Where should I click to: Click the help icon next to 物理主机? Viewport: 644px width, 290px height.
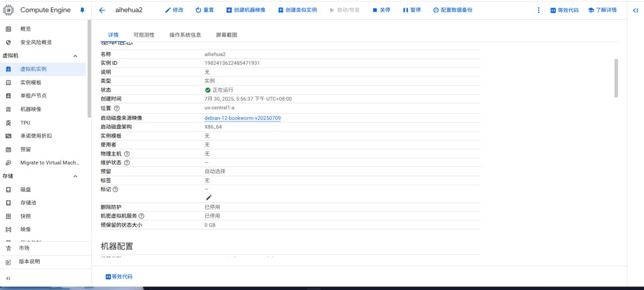coord(127,154)
